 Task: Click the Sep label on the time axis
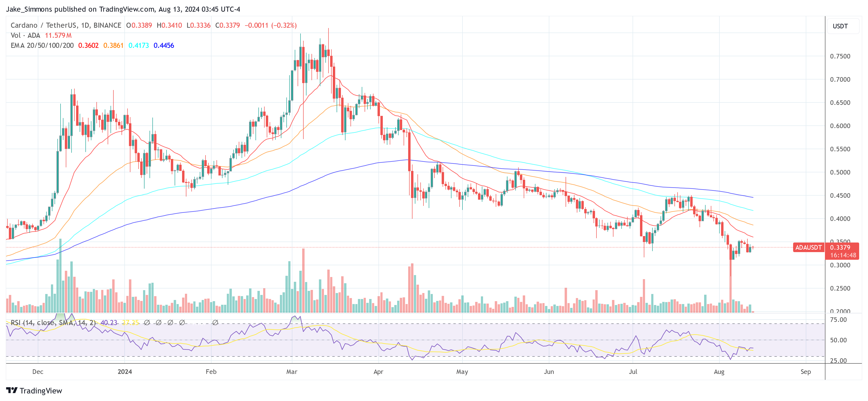(806, 372)
